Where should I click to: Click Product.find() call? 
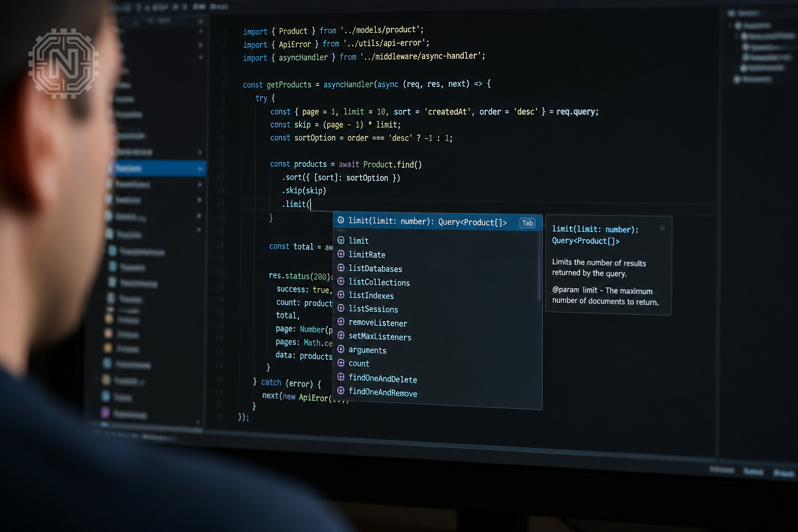pyautogui.click(x=392, y=164)
